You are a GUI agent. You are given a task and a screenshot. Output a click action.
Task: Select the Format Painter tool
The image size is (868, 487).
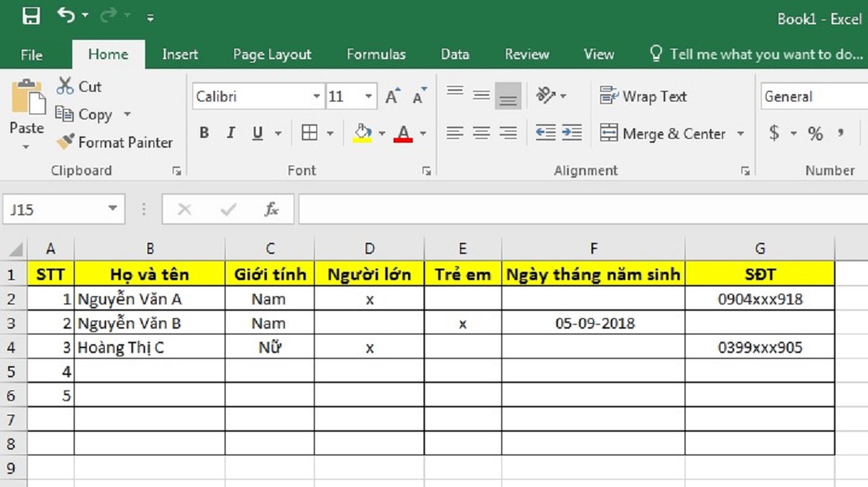tap(114, 142)
